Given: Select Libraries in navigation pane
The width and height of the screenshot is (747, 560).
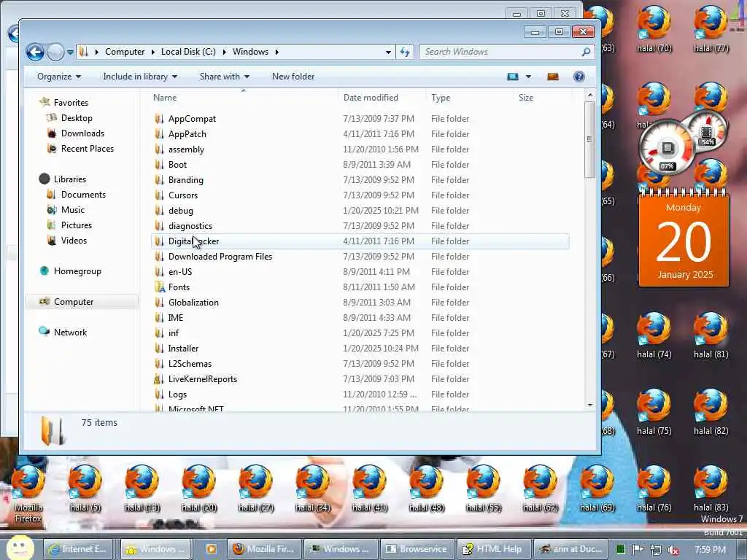Looking at the screenshot, I should [69, 179].
